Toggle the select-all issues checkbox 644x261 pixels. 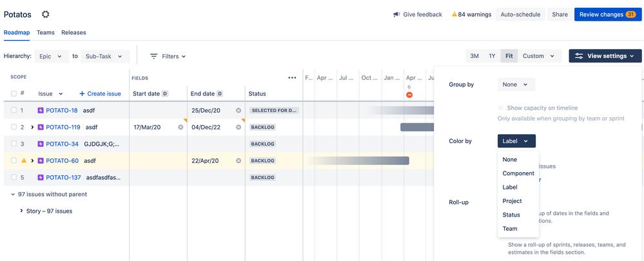point(14,93)
